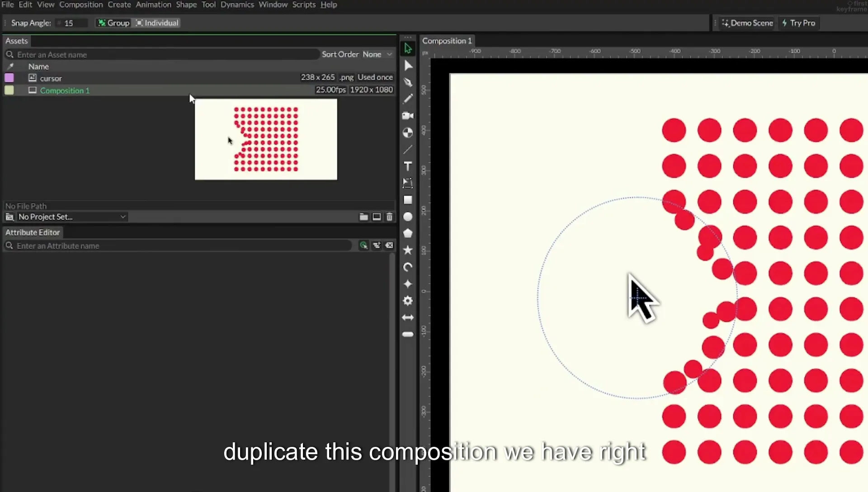Click the clear attribute search icon
868x492 pixels.
coord(389,246)
